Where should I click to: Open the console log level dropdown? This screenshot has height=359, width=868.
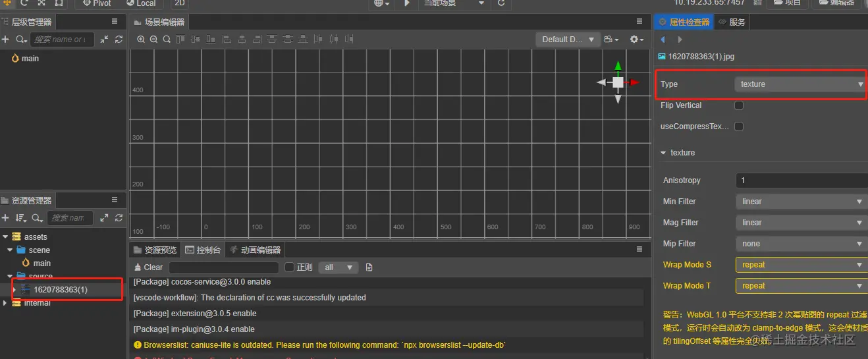pyautogui.click(x=338, y=267)
